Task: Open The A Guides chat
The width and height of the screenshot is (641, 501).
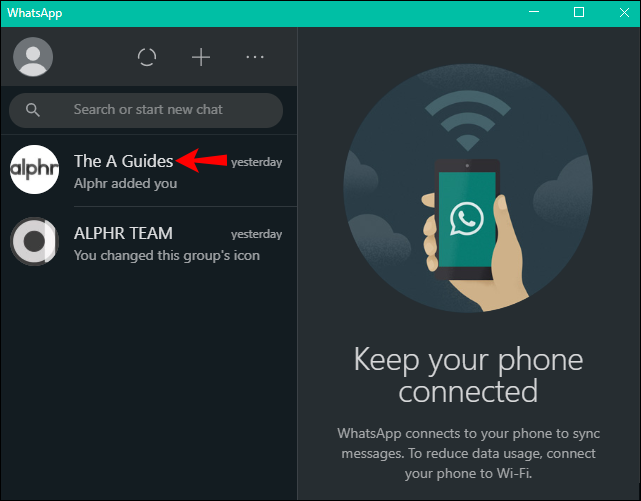Action: [149, 171]
